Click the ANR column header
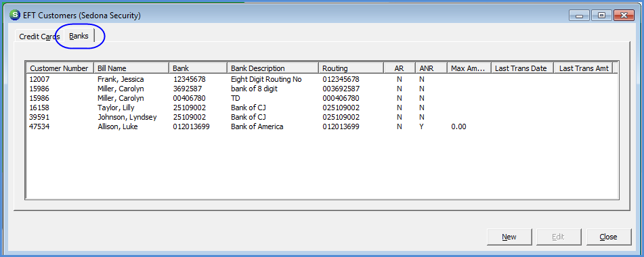 click(x=431, y=68)
